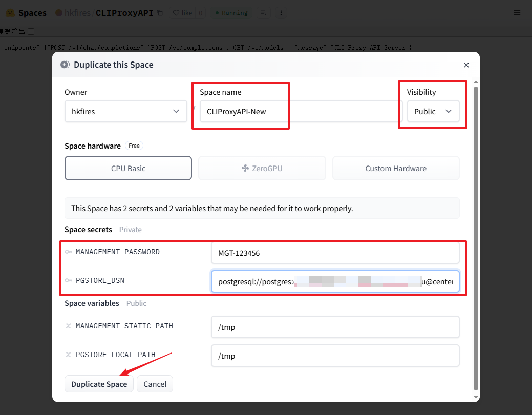This screenshot has width=532, height=415.
Task: Click the PGSTORE_LOCAL_PATH value field
Action: click(335, 356)
